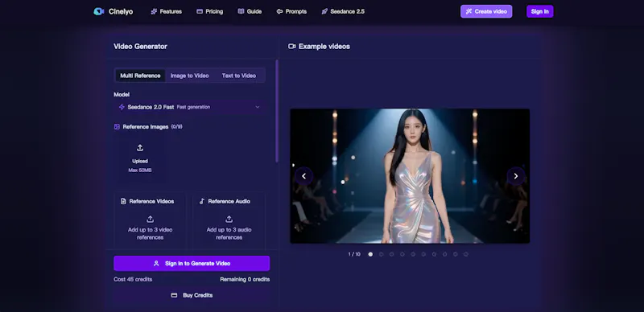The width and height of the screenshot is (644, 312).
Task: Select the Multi Reference tab
Action: click(x=140, y=76)
